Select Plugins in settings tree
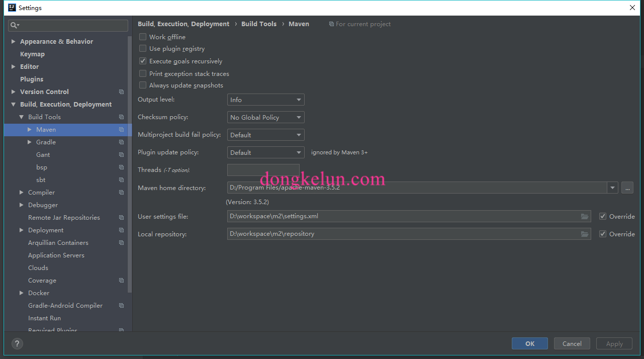 point(32,79)
